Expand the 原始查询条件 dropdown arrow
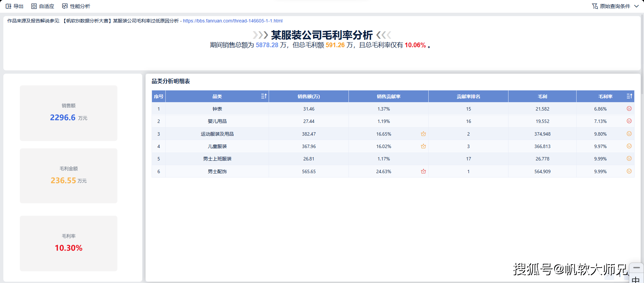Image resolution: width=644 pixels, height=283 pixels. (x=636, y=6)
